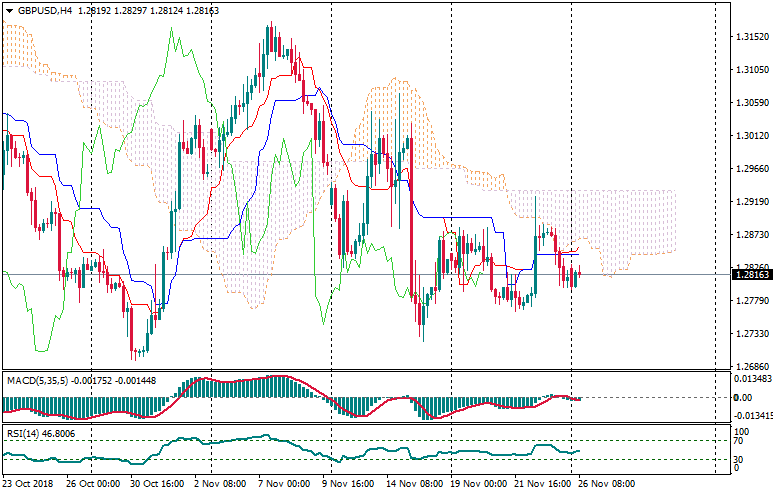Click the 1.30590 price axis label
The height and width of the screenshot is (495, 773).
click(x=750, y=103)
